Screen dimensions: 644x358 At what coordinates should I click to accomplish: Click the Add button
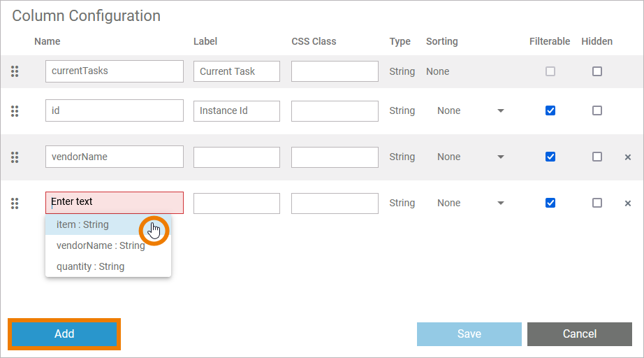[64, 334]
